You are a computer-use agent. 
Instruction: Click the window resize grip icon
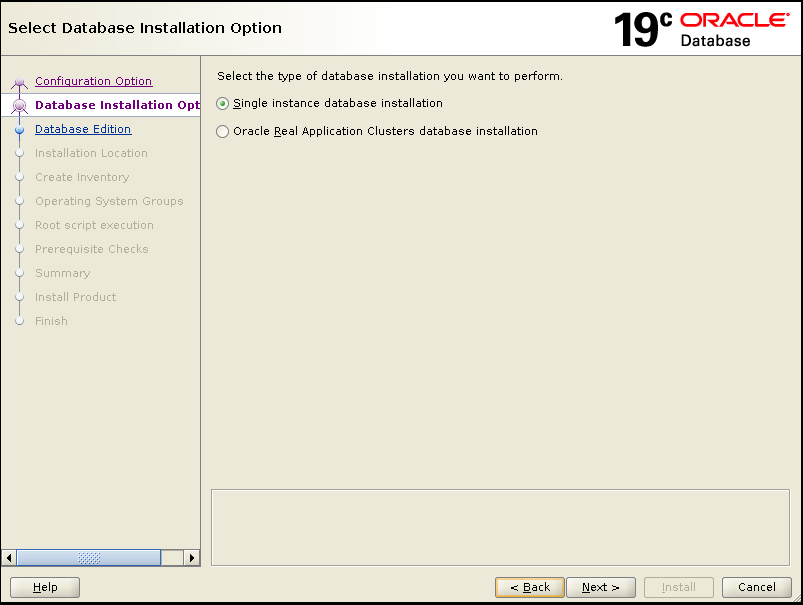[x=796, y=598]
